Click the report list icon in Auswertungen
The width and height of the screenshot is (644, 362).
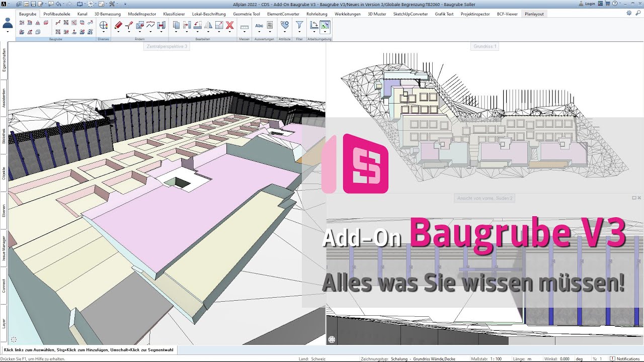270,25
